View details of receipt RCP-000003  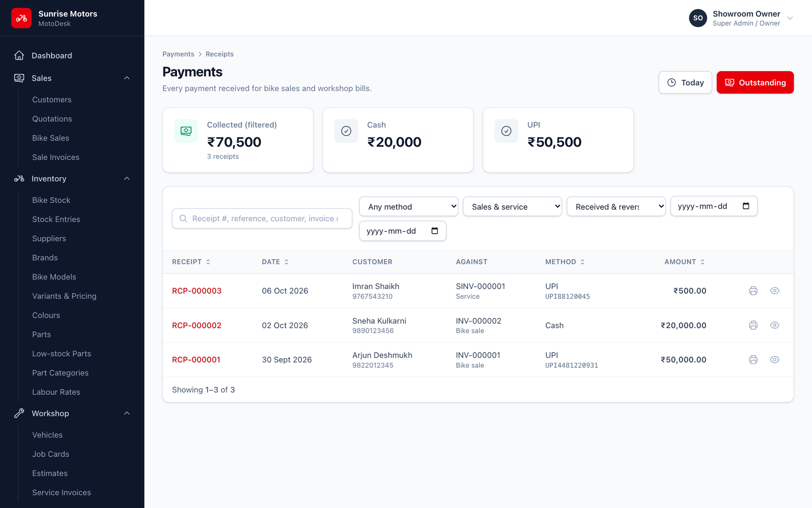774,291
